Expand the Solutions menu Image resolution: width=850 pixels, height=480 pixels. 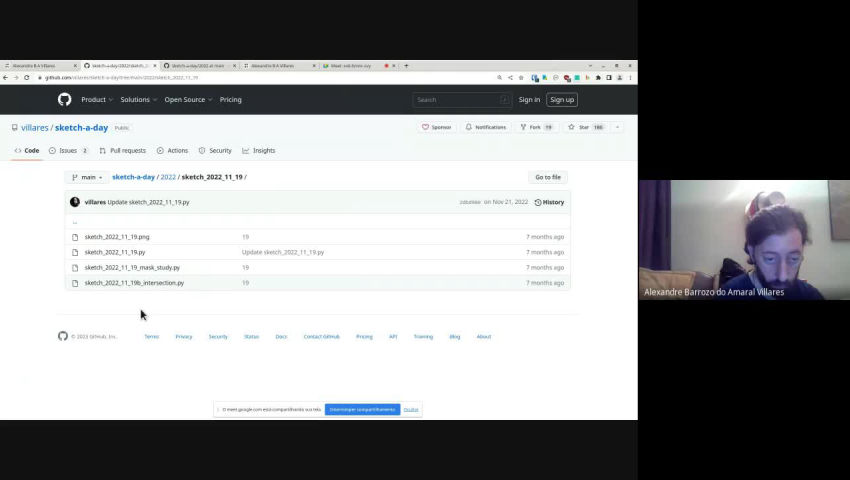point(139,100)
